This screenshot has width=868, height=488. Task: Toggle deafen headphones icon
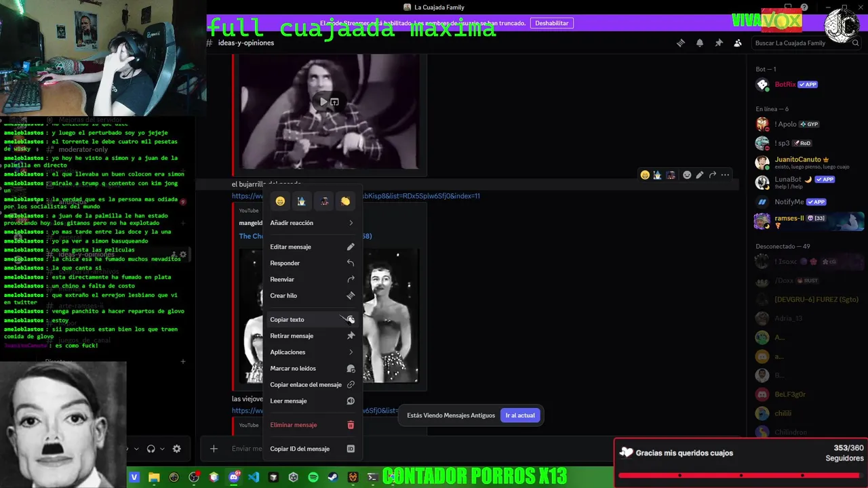[x=151, y=449]
